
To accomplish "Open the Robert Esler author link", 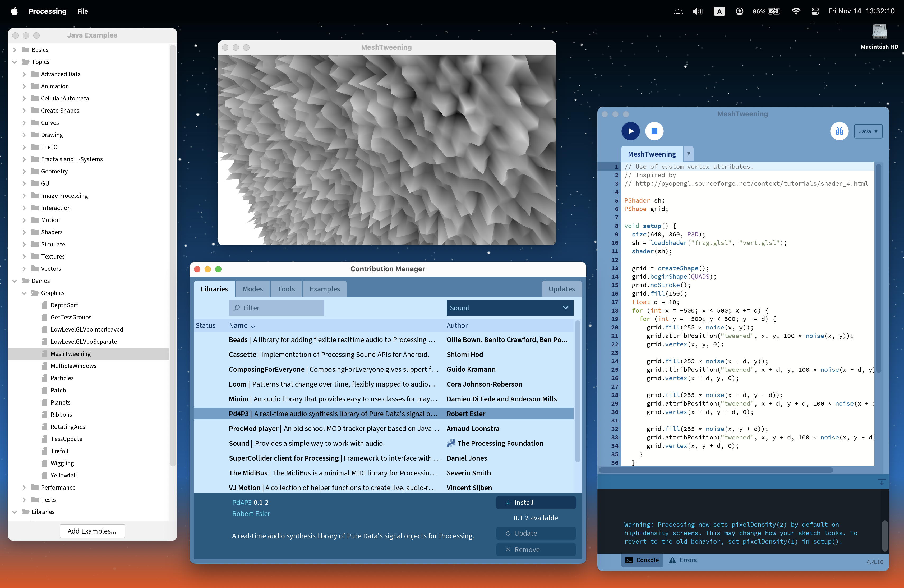I will (251, 513).
